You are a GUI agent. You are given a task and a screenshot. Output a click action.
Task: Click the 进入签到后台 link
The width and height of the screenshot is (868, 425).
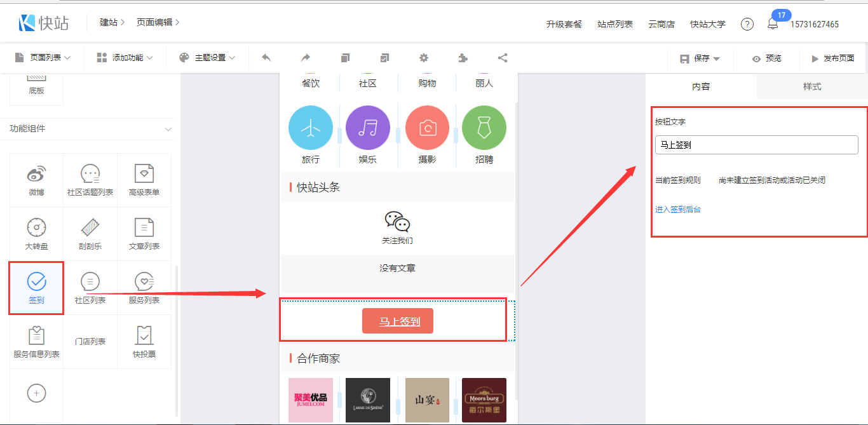click(678, 209)
